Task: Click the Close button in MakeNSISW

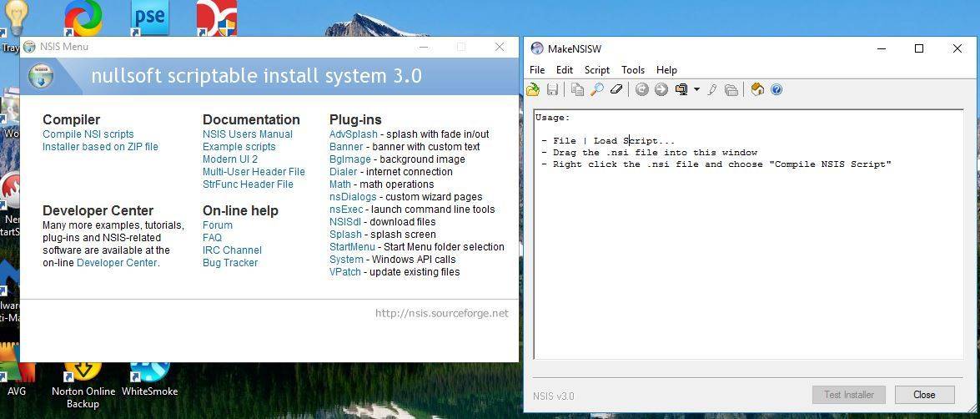Action: pos(924,395)
